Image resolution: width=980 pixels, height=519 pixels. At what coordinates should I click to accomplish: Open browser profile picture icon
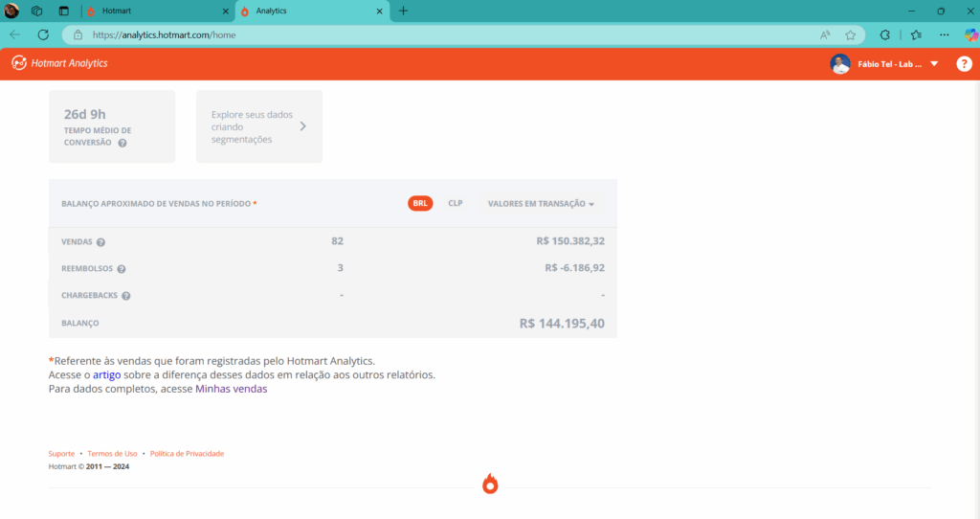click(11, 11)
